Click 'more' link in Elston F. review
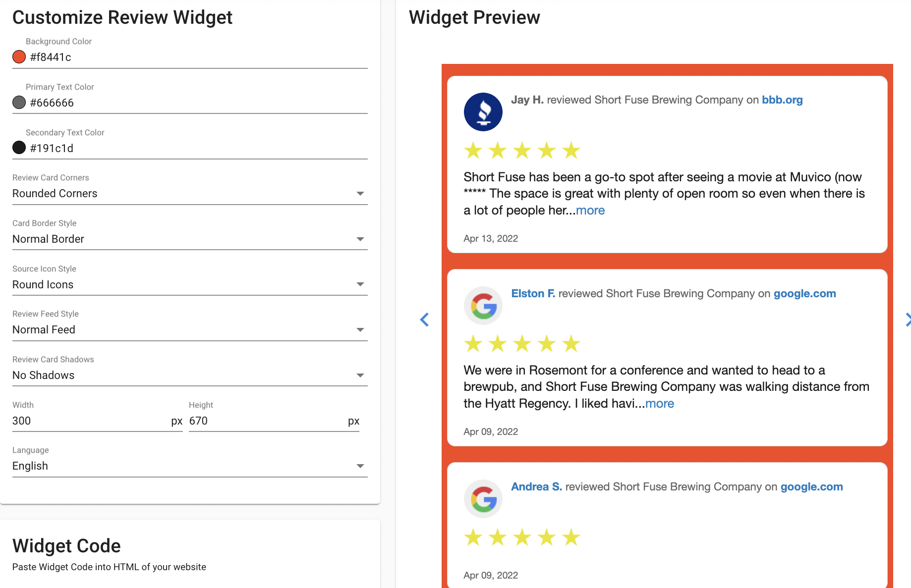The height and width of the screenshot is (588, 911). point(659,404)
